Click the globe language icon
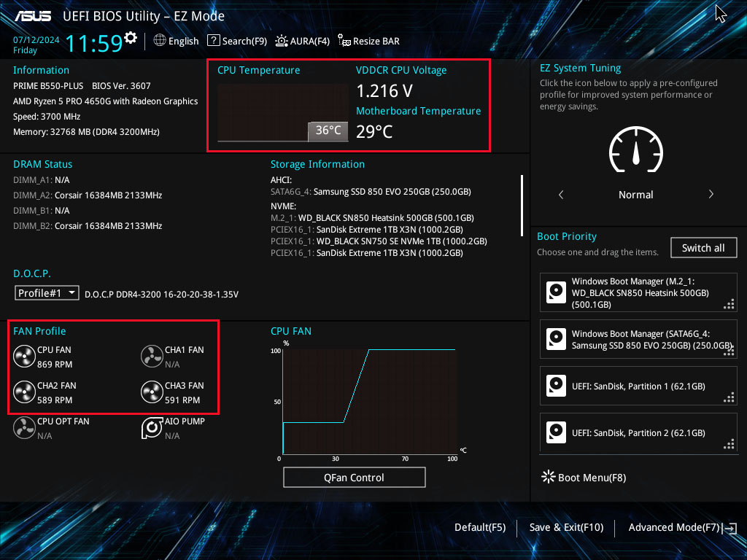Image resolution: width=747 pixels, height=560 pixels. click(160, 40)
